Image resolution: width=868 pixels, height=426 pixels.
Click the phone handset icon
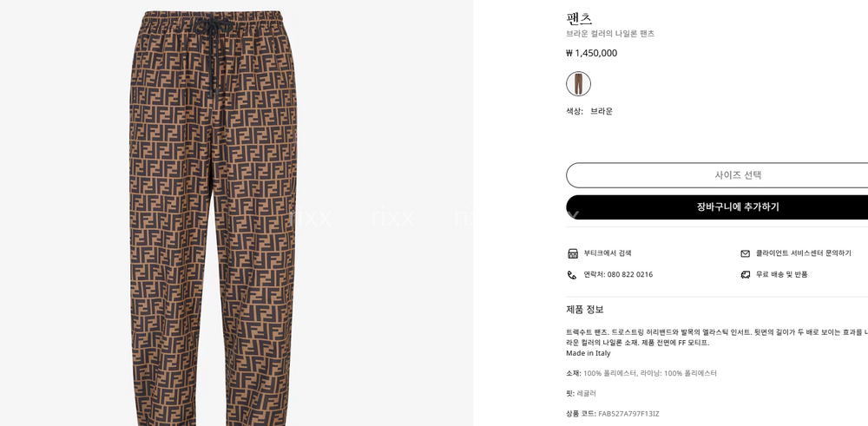pos(572,275)
